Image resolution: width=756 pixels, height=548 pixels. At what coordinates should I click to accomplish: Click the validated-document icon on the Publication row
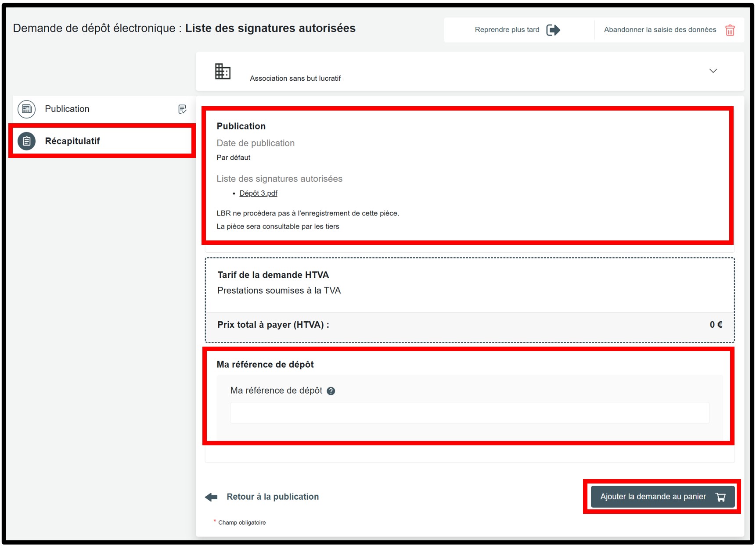(182, 109)
